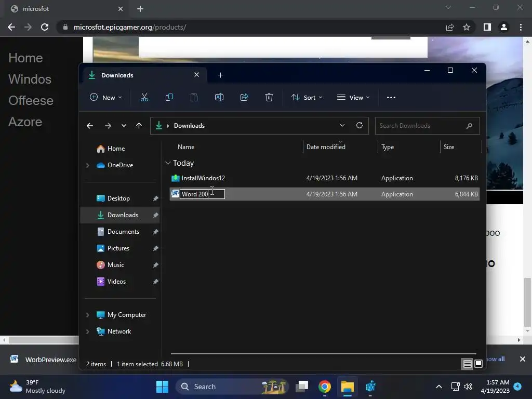Screen dimensions: 532x399
Task: Click the Delete trash icon in toolbar
Action: [269, 97]
